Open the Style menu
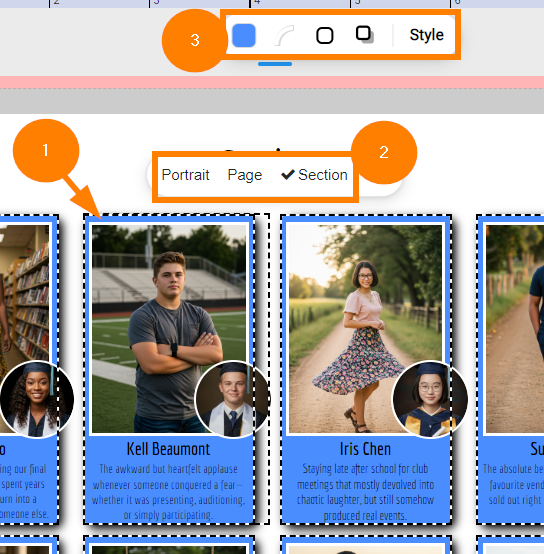544x554 pixels. 426,35
